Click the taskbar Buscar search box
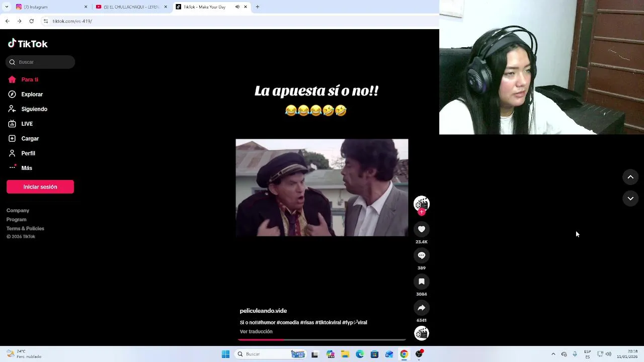Image resolution: width=644 pixels, height=362 pixels. (x=270, y=354)
